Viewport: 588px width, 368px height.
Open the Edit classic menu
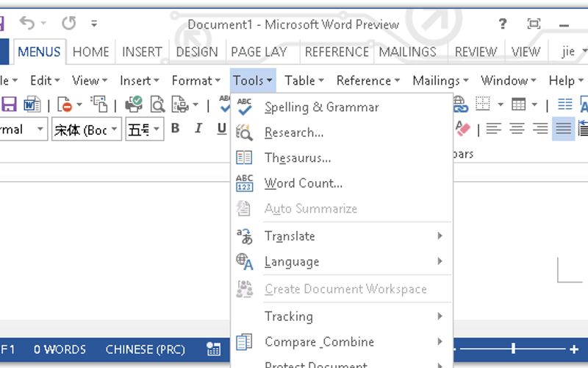45,80
